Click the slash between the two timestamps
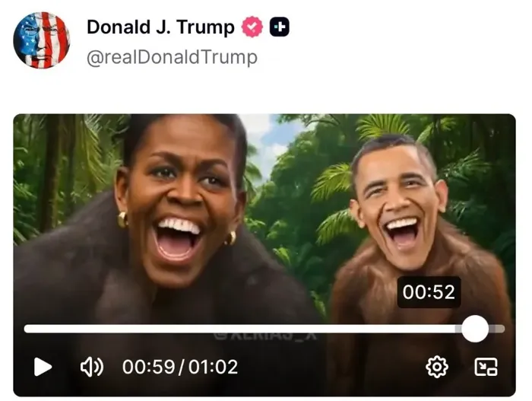 (x=182, y=367)
